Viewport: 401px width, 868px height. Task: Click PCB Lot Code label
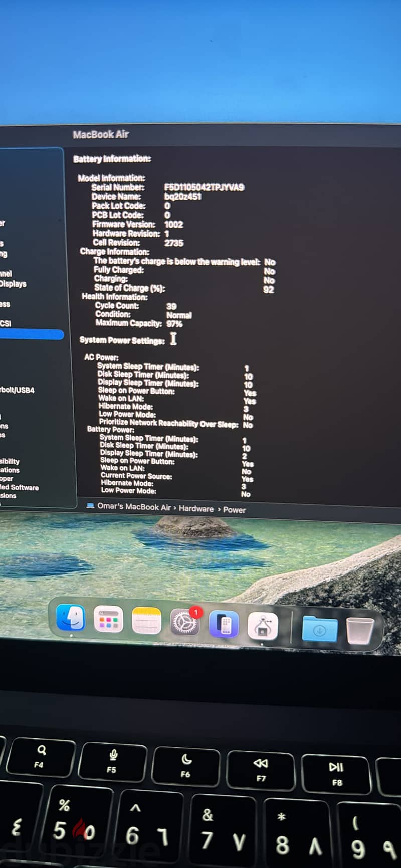(x=117, y=215)
